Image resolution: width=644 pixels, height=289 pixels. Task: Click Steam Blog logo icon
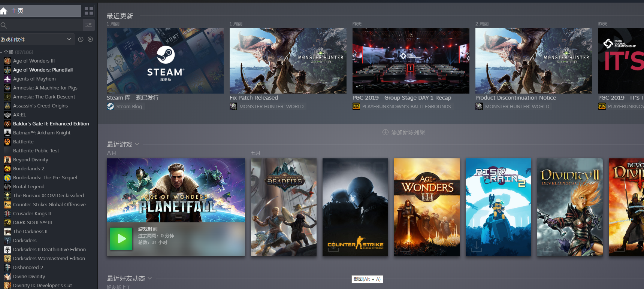(111, 106)
